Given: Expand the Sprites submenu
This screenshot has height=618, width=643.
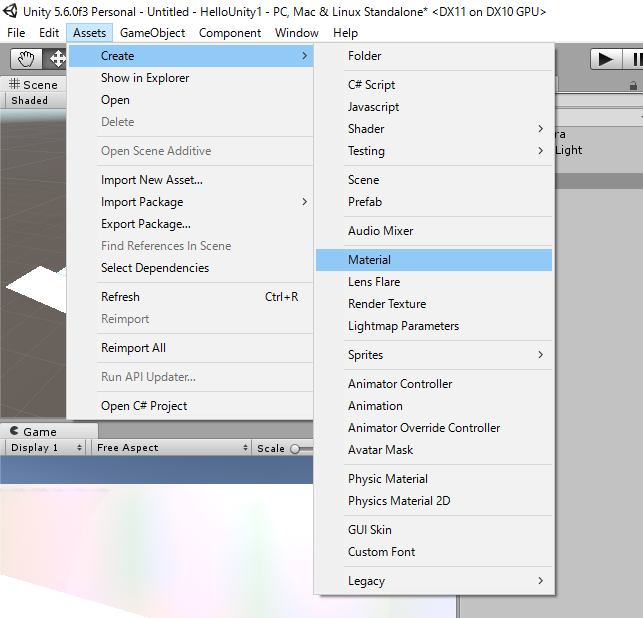Looking at the screenshot, I should tap(434, 355).
